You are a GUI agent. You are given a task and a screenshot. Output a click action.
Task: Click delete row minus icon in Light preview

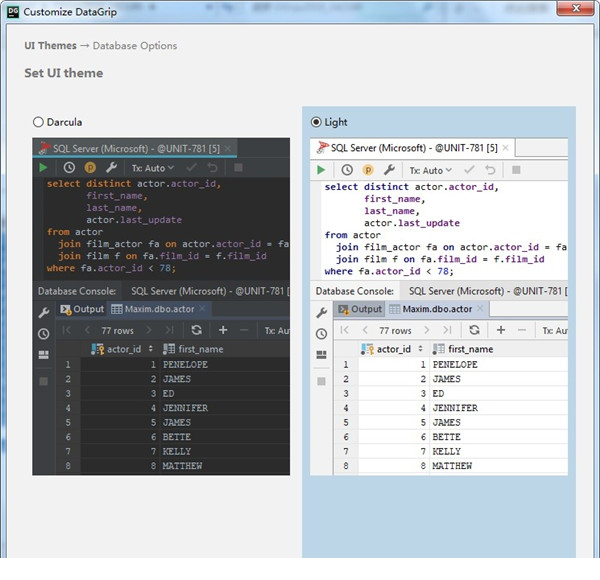(x=522, y=330)
